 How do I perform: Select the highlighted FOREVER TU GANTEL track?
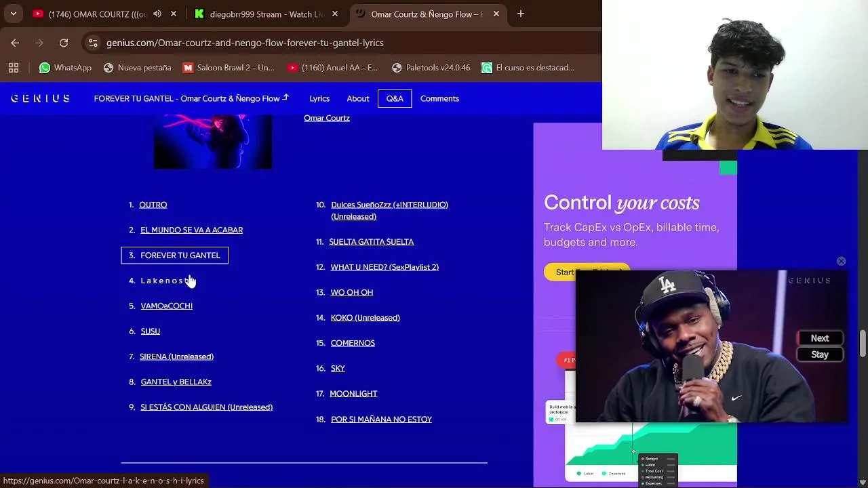(175, 256)
